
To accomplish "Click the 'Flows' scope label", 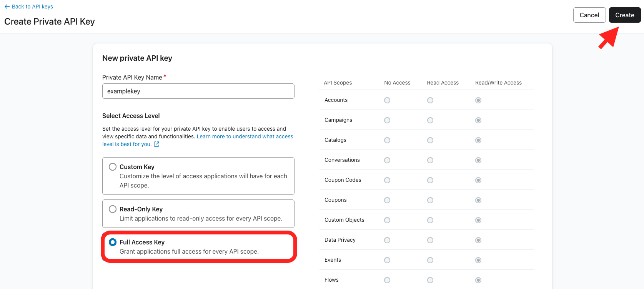I will [x=331, y=280].
